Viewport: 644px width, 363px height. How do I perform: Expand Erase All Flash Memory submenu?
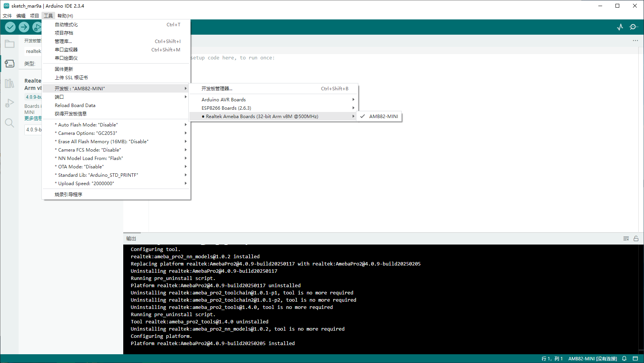tap(116, 142)
